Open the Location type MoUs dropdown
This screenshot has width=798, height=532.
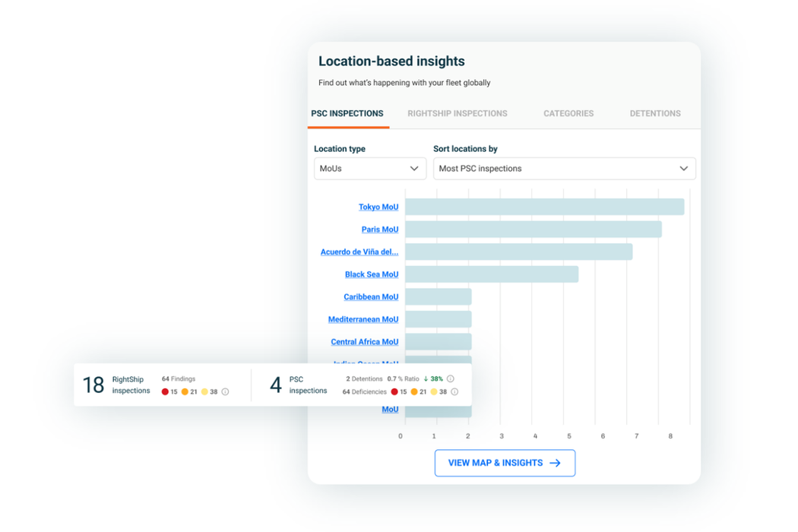[369, 168]
